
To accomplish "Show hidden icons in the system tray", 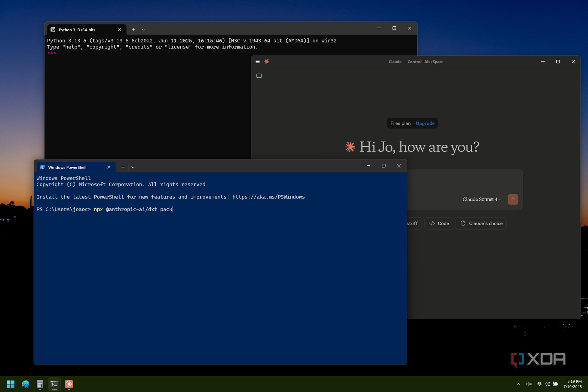I will 519,384.
